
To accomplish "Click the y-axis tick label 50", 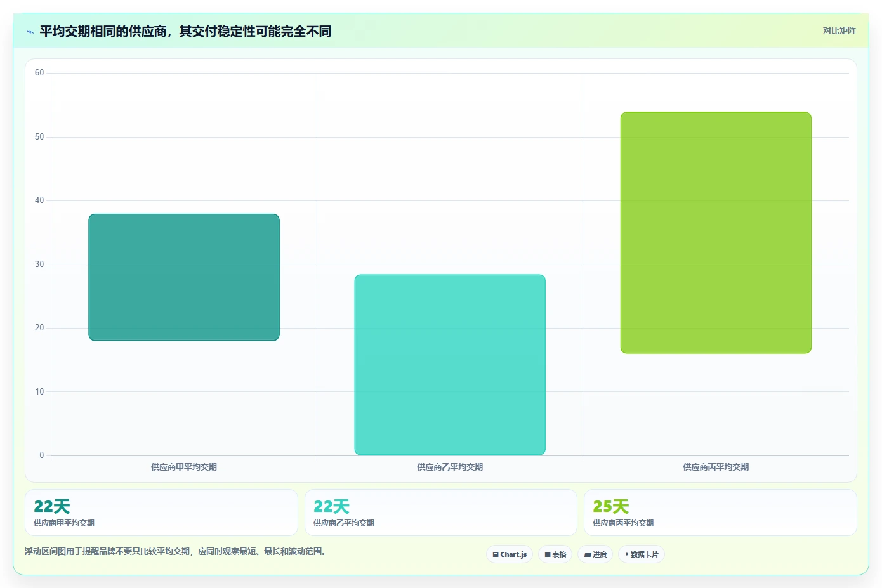I will (x=39, y=137).
